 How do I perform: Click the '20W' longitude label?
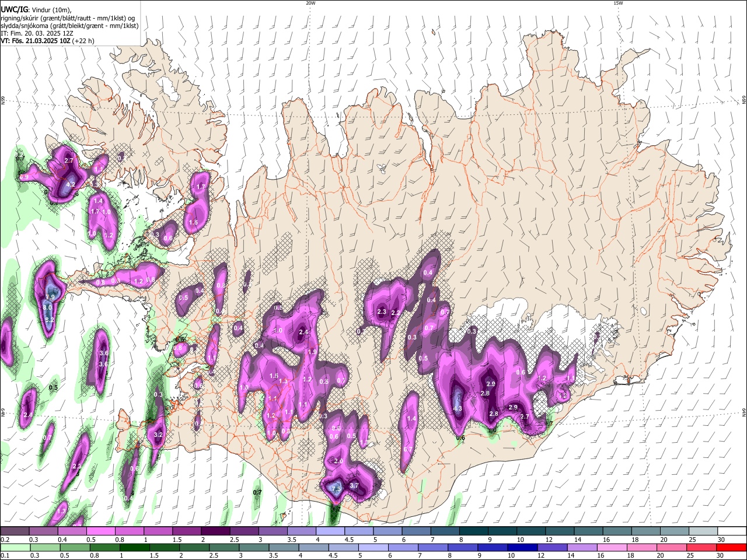310,3
